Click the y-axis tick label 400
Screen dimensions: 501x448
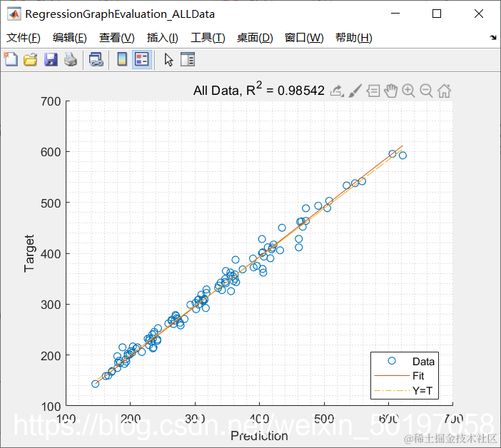[x=51, y=254]
